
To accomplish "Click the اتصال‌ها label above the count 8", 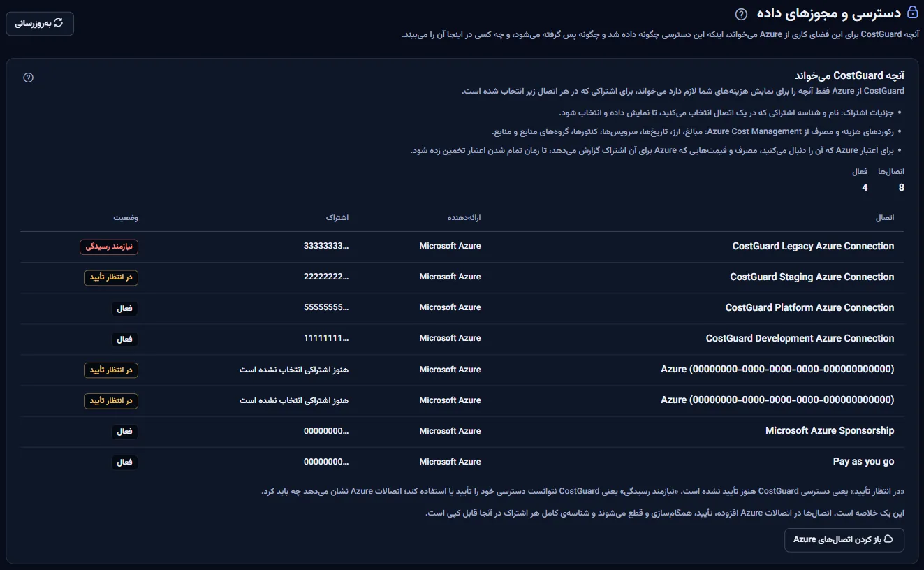I will point(891,171).
